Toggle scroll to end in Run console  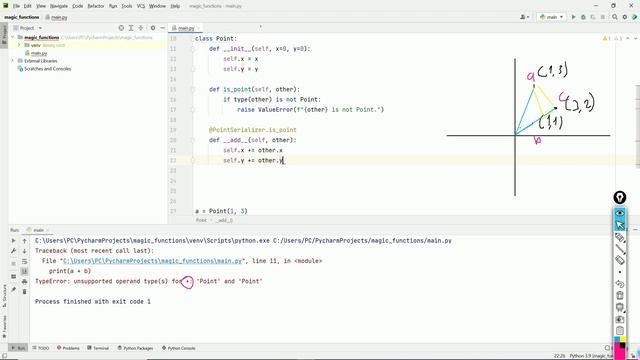24,271
